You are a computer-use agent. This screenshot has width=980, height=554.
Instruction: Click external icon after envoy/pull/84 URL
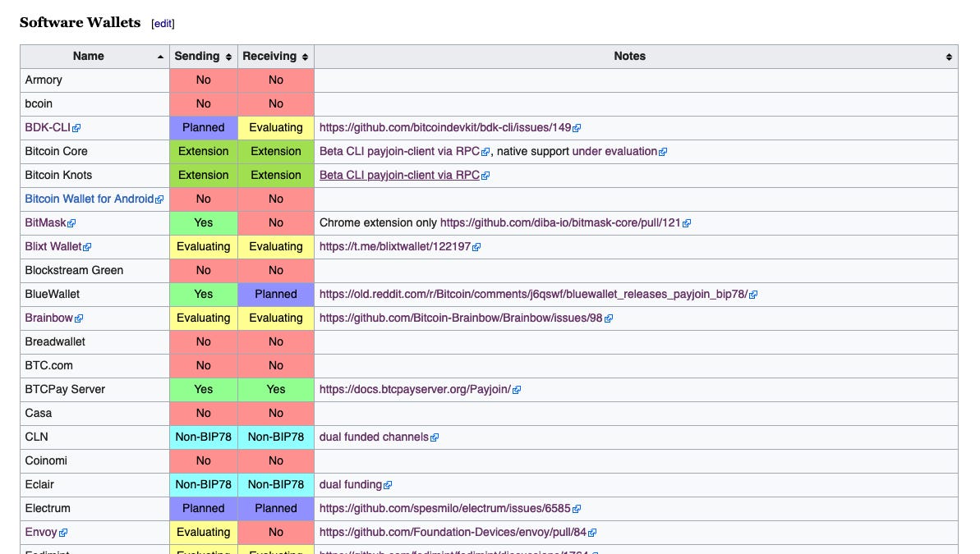(x=592, y=532)
